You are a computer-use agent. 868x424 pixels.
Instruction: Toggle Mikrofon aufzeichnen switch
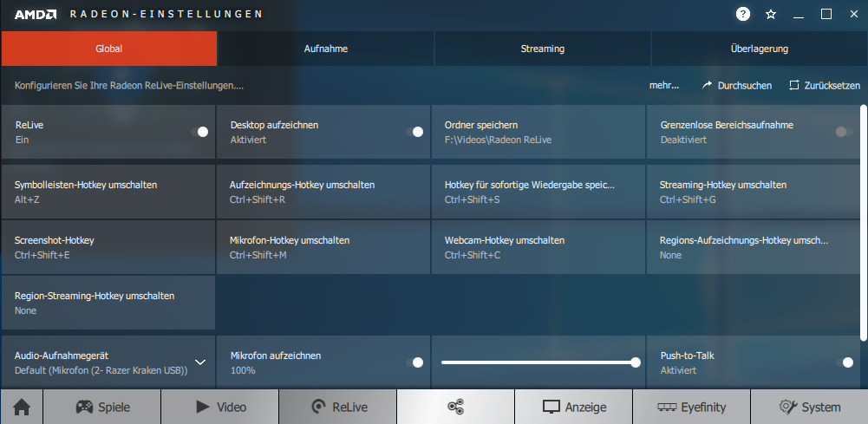[x=414, y=362]
